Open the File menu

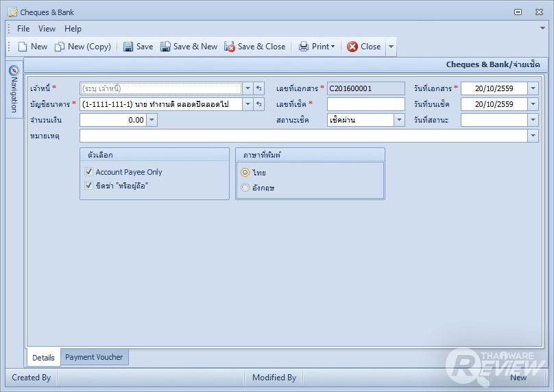click(x=23, y=29)
